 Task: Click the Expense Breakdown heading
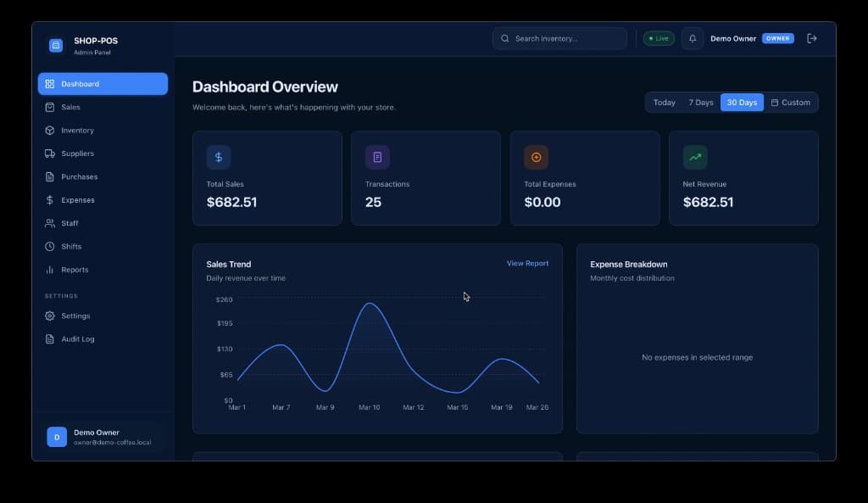point(629,265)
